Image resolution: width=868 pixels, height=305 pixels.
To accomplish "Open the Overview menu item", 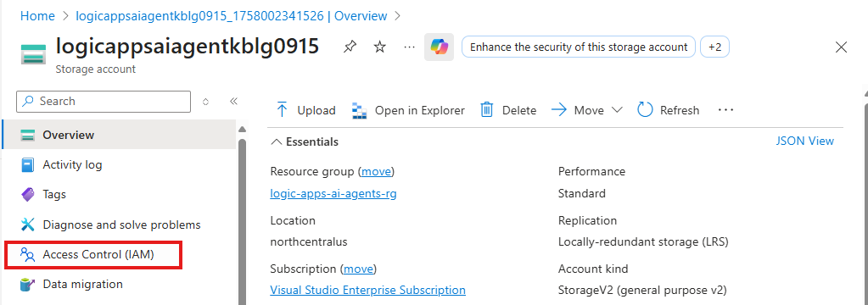I will (x=119, y=135).
